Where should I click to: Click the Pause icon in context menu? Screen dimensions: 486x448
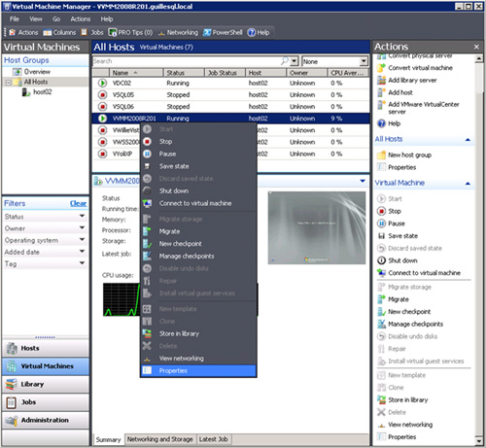pos(147,154)
